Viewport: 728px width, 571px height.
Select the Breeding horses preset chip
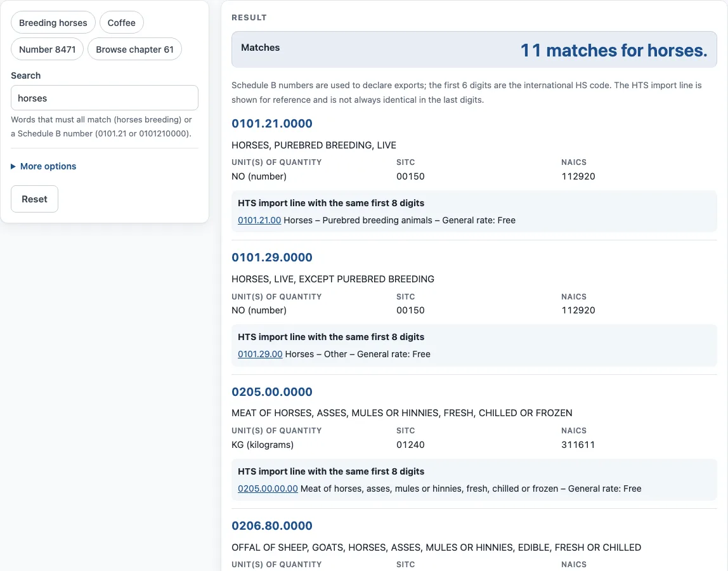pyautogui.click(x=53, y=23)
